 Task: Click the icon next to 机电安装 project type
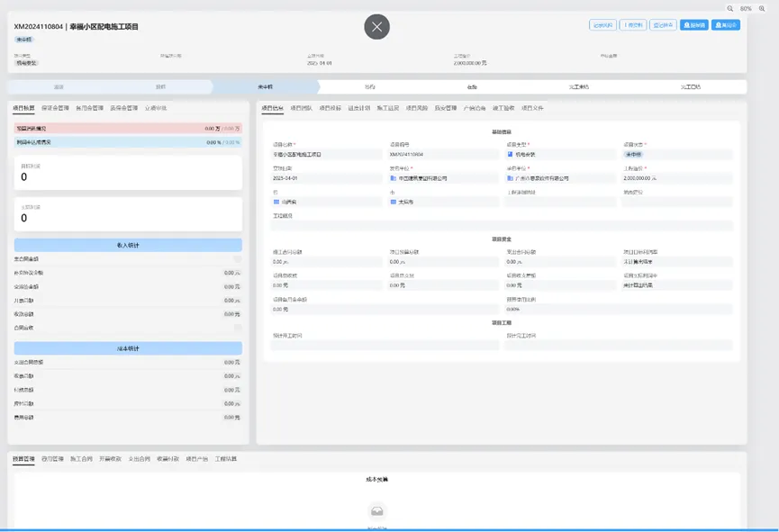pyautogui.click(x=511, y=155)
